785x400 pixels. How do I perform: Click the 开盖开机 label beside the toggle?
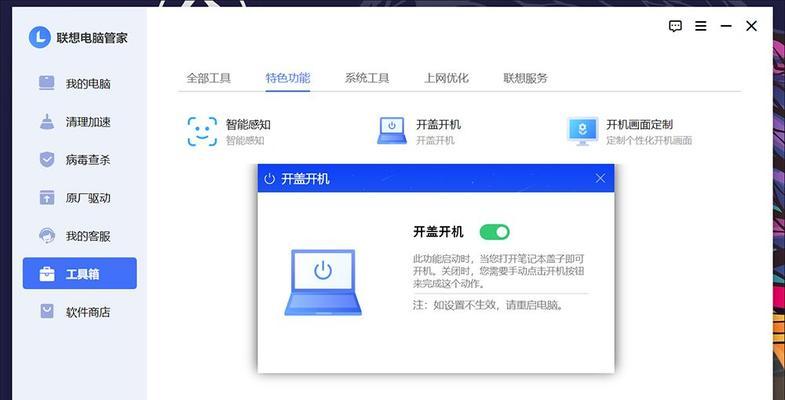(x=438, y=232)
